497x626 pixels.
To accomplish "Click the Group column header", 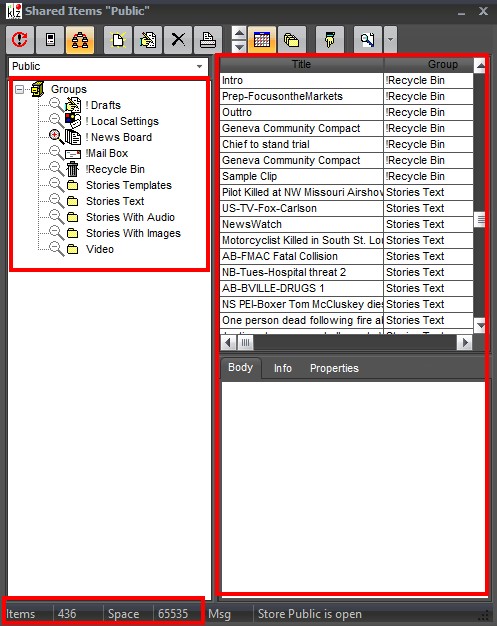I will pos(429,64).
